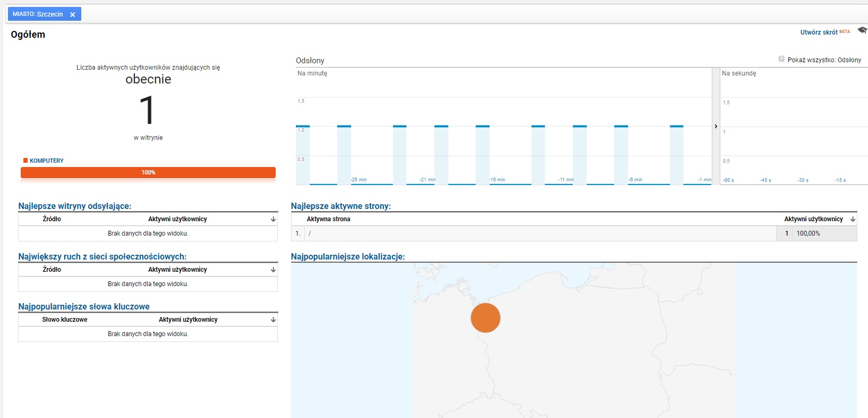Image resolution: width=868 pixels, height=418 pixels.
Task: Click the Na minutę chart label
Action: 312,73
